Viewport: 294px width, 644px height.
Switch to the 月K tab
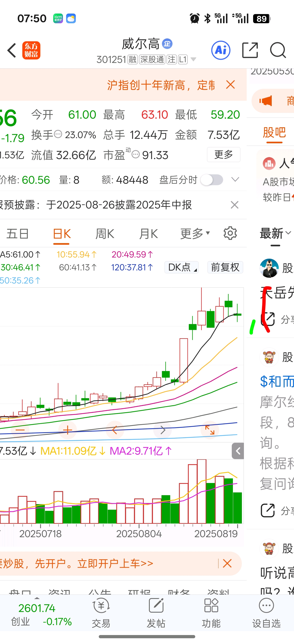click(x=149, y=234)
